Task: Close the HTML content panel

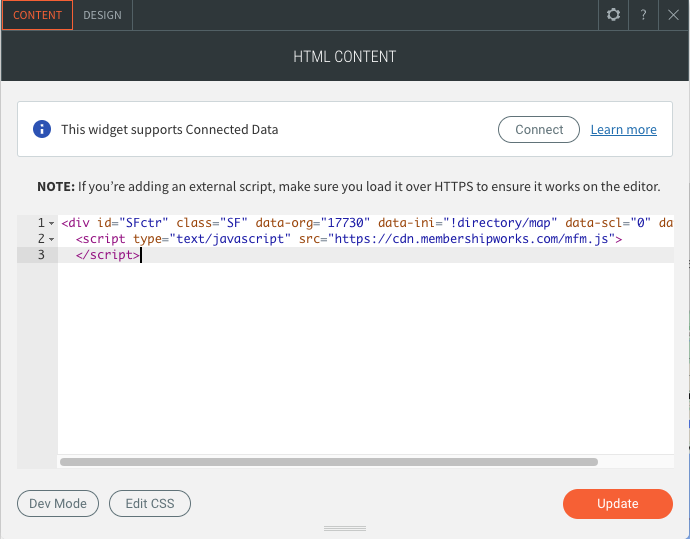Action: (674, 15)
